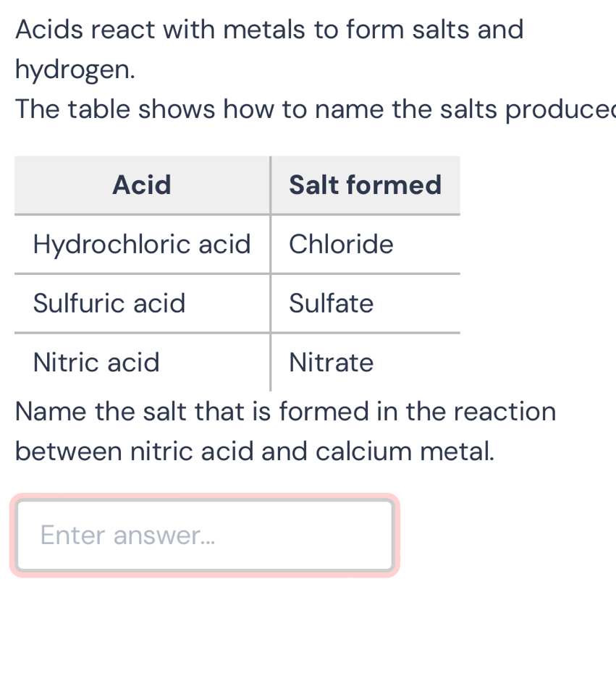The image size is (616, 699).
Task: Click the Hydrochloric acid table cell
Action: [142, 245]
